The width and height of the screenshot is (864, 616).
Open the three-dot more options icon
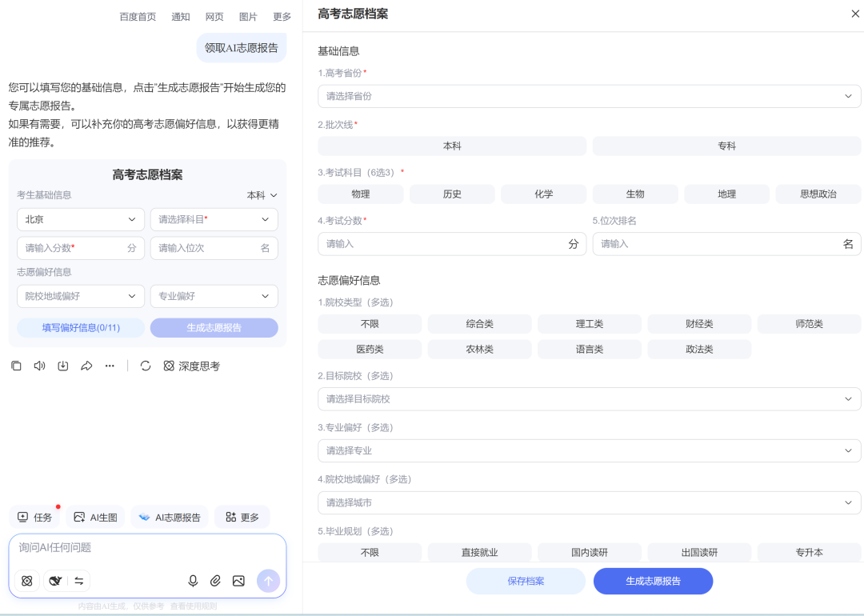(110, 366)
